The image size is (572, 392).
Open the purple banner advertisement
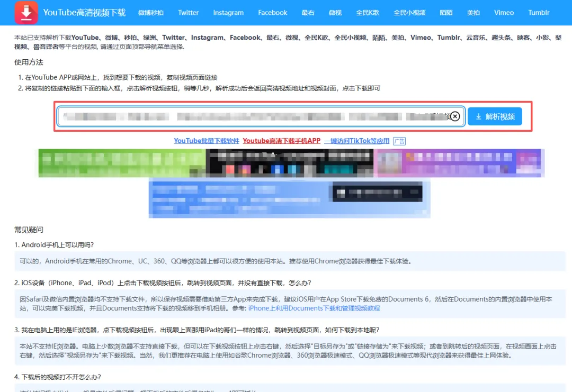point(459,163)
